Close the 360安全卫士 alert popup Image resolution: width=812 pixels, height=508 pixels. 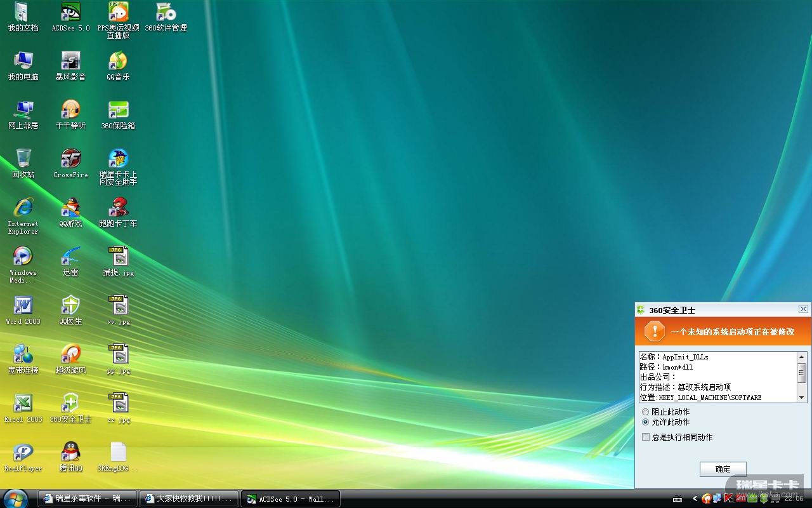point(803,309)
